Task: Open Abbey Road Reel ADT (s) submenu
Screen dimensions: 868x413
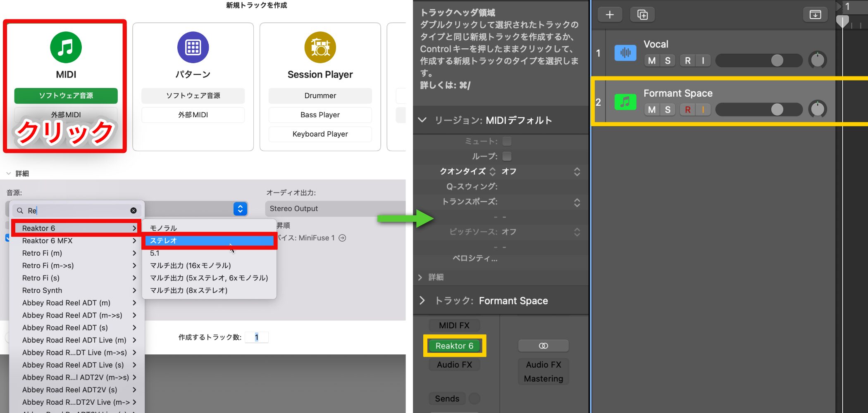Action: pos(77,328)
